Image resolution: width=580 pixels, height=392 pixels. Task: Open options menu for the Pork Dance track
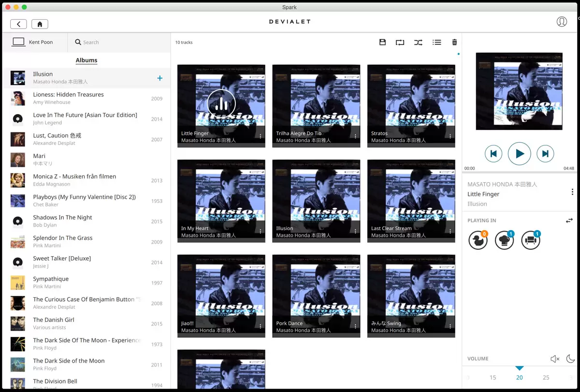pyautogui.click(x=355, y=327)
